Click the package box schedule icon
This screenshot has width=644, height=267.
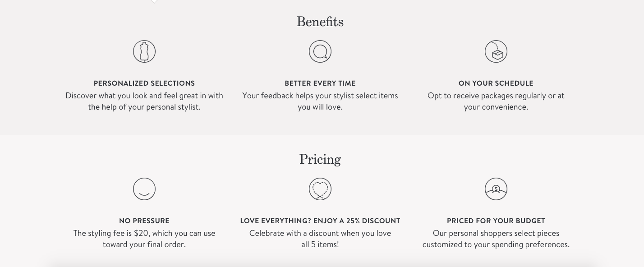pos(496,51)
